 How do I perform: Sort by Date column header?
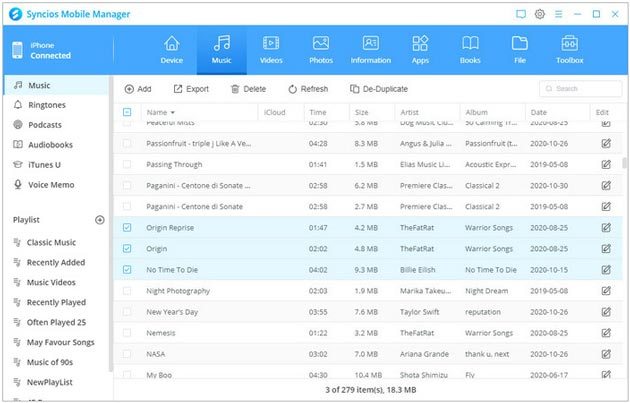[x=538, y=113]
